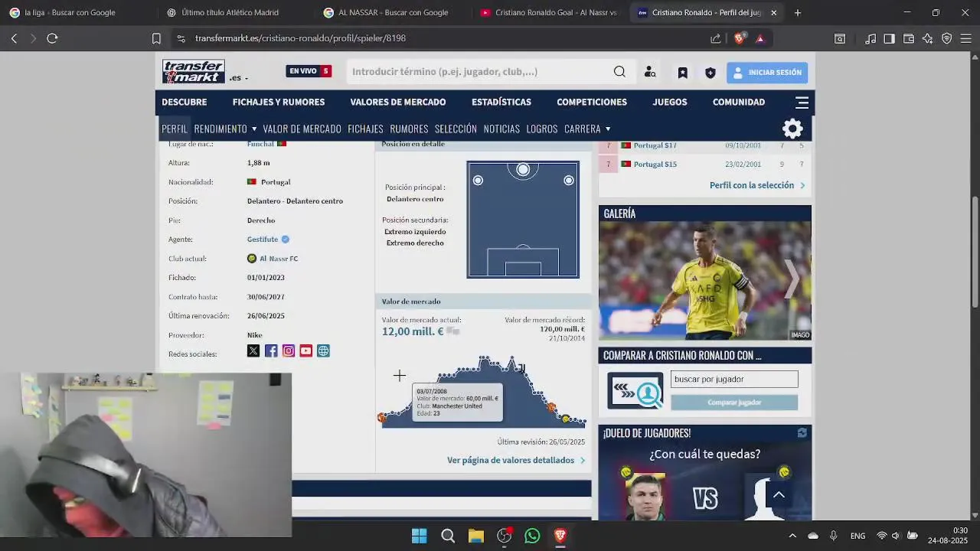Open the Windows Start menu
The image size is (980, 551).
point(419,536)
